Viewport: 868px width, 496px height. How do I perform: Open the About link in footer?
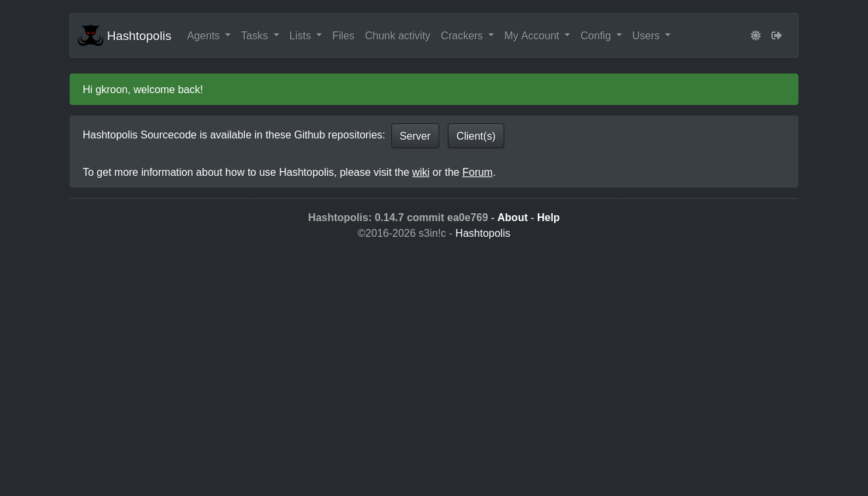click(512, 217)
